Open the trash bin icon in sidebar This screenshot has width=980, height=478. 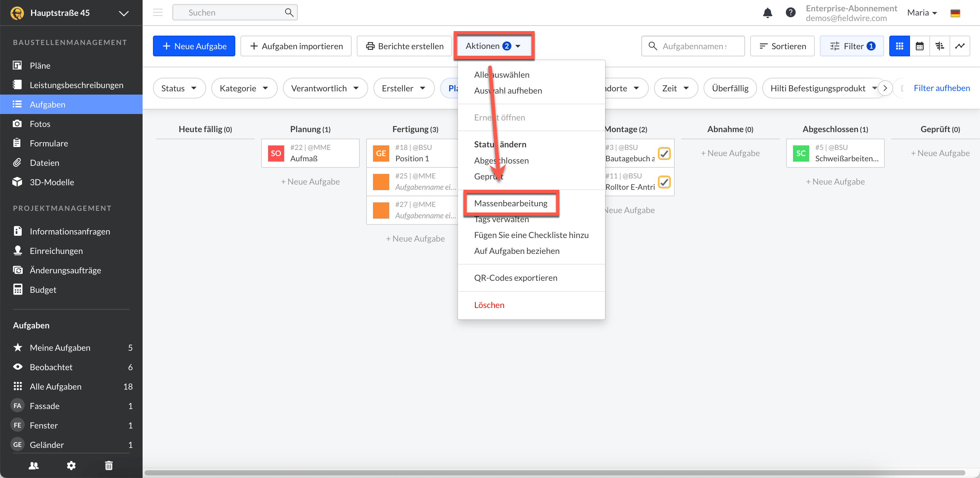click(x=109, y=465)
